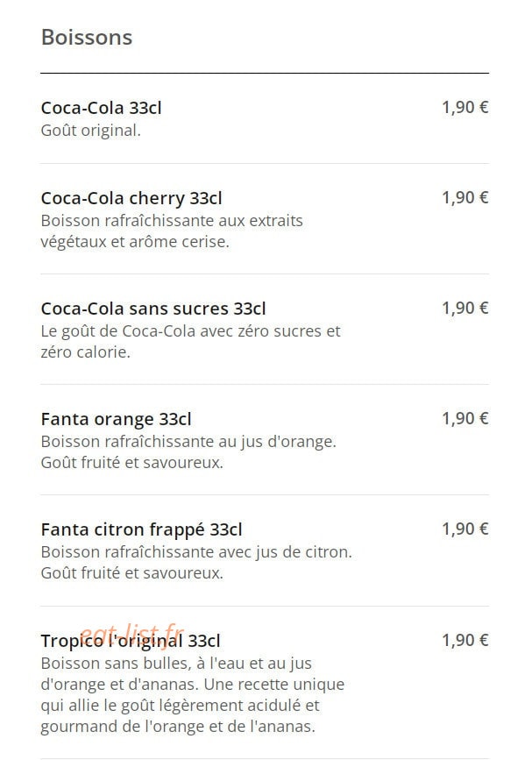Screen dimensions: 532x760
Task: Select the Coca-Cola 33cl item title
Action: [x=102, y=108]
